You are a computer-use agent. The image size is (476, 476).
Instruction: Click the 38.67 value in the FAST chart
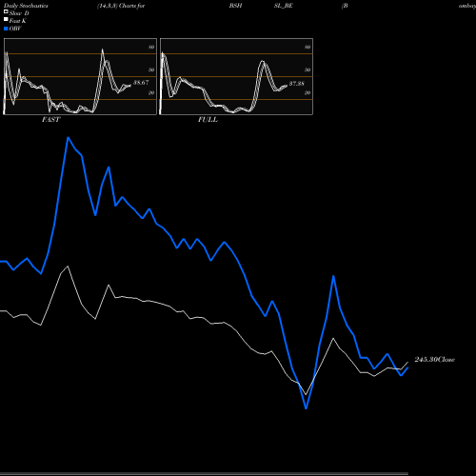tap(141, 83)
